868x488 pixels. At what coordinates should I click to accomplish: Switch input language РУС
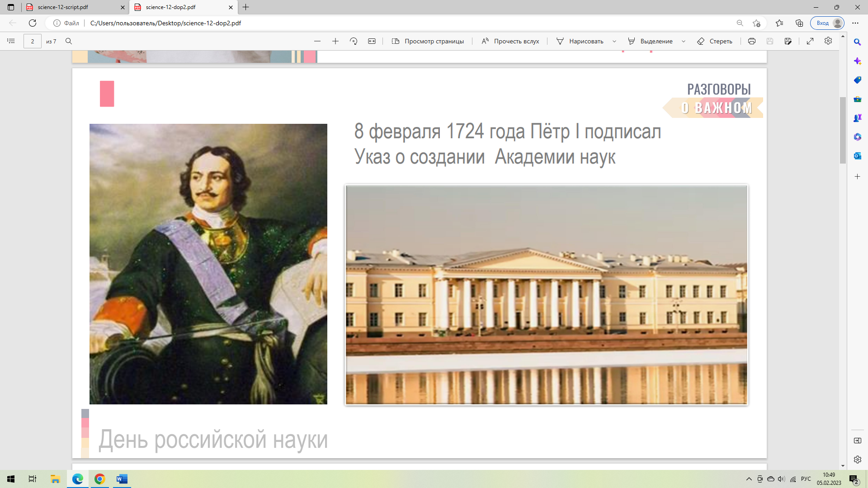tap(806, 479)
